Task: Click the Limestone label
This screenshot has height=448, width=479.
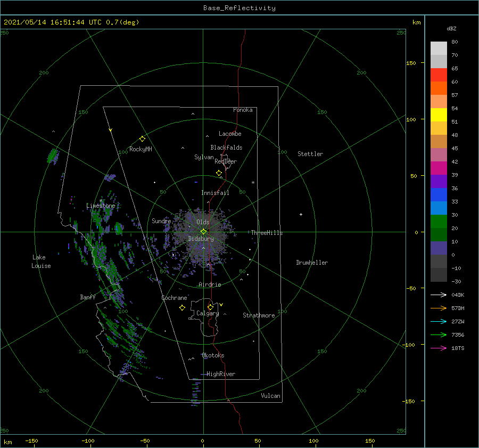Action: pyautogui.click(x=101, y=206)
